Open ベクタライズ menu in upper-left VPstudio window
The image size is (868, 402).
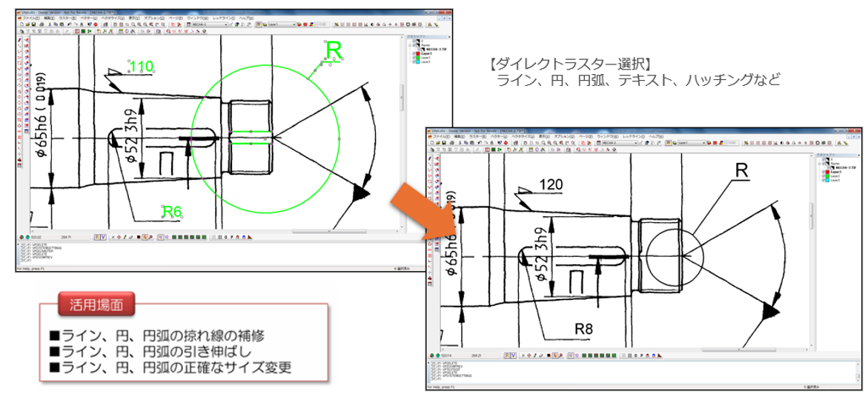pos(113,18)
